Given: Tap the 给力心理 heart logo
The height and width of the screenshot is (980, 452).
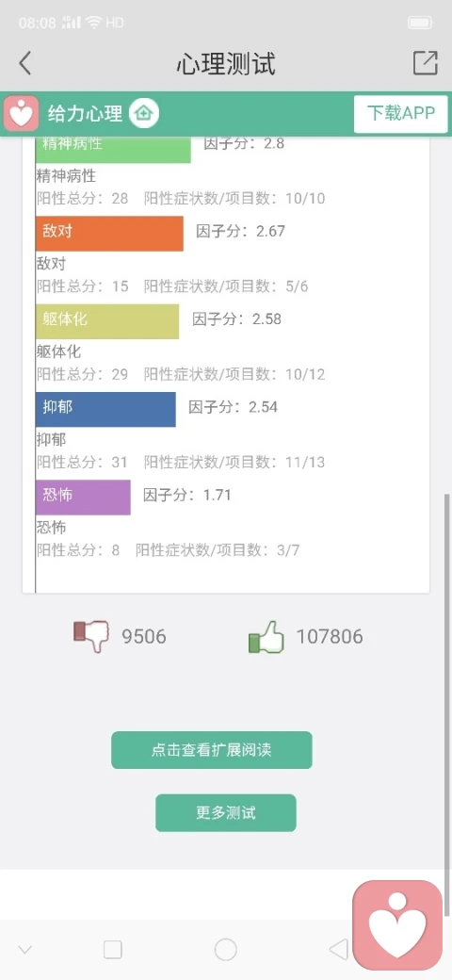Looking at the screenshot, I should (x=22, y=114).
